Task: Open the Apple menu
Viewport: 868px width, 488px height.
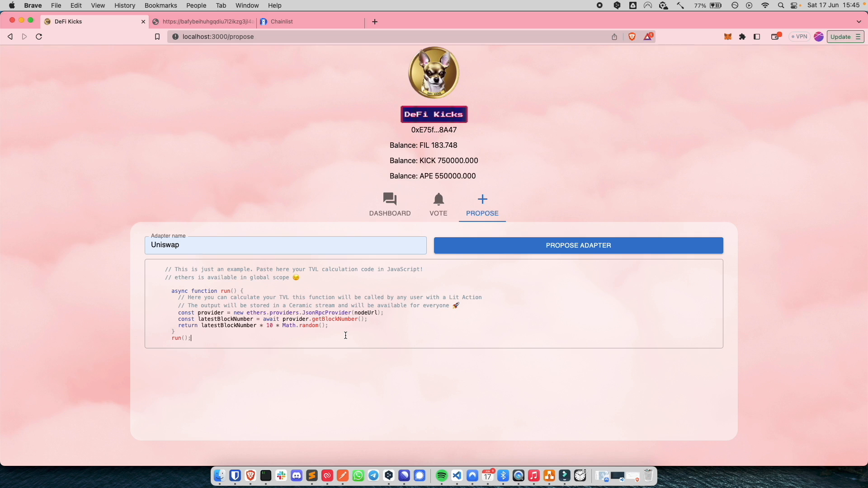Action: click(x=12, y=5)
